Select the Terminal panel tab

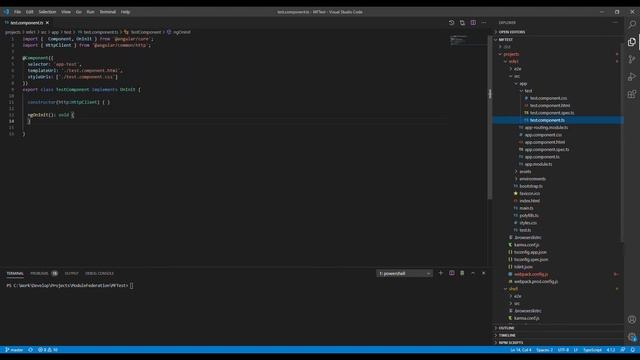tap(15, 273)
